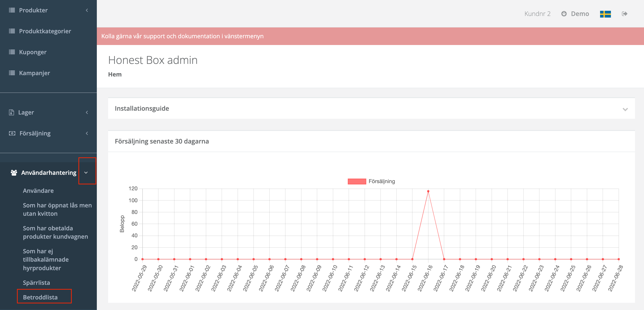Image resolution: width=644 pixels, height=310 pixels.
Task: Click the Lager document icon in the sidebar
Action: pyautogui.click(x=11, y=112)
